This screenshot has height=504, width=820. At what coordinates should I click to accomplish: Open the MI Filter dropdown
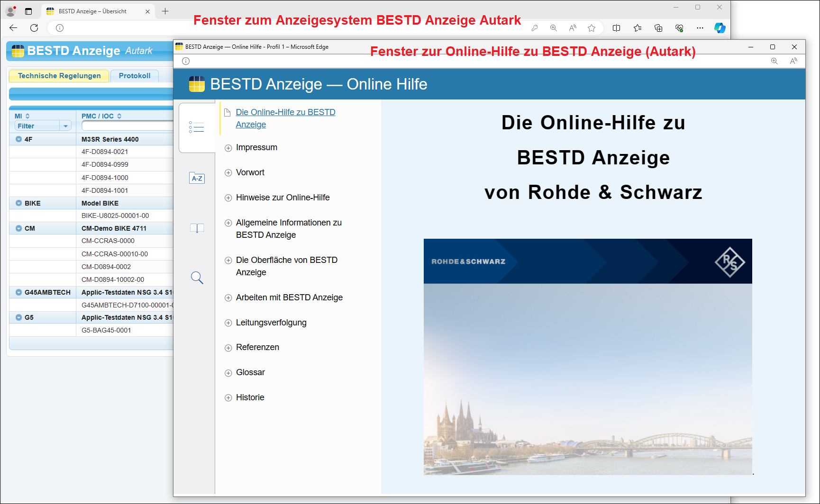(65, 126)
